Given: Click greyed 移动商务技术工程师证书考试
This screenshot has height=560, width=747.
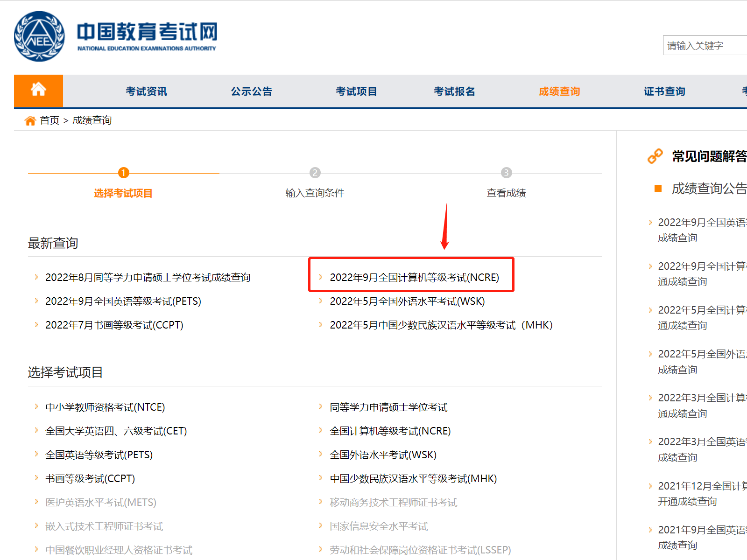Looking at the screenshot, I should point(394,503).
